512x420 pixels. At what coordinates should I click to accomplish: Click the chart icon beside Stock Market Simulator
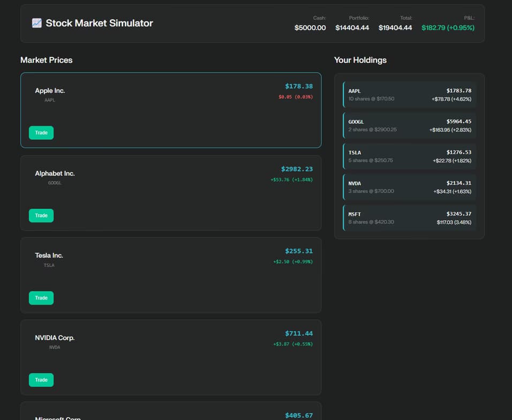[36, 23]
